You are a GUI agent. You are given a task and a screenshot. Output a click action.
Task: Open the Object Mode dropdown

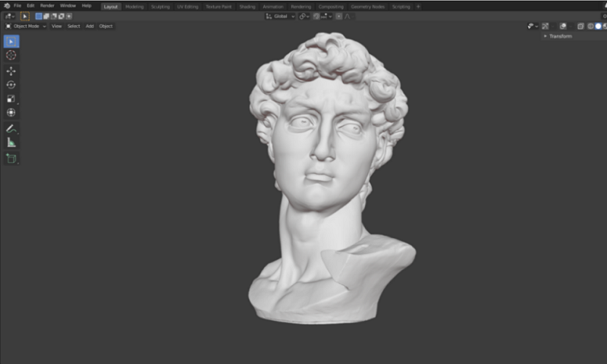coord(26,27)
